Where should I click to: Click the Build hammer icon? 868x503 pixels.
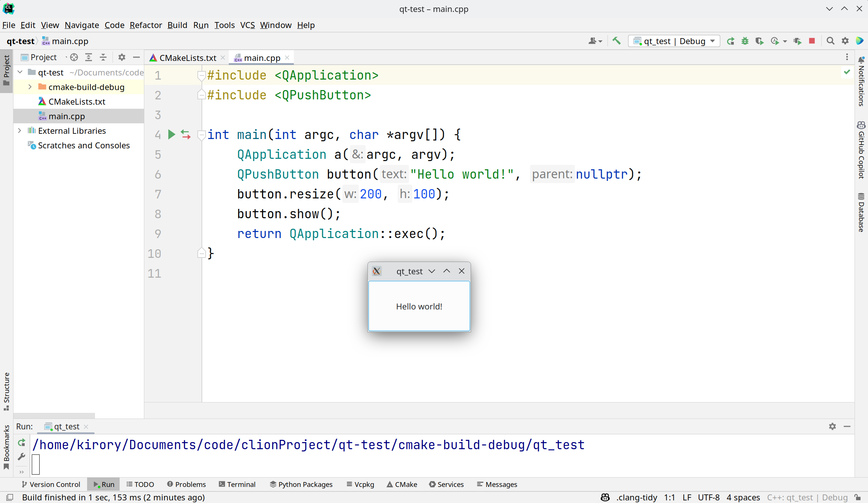pyautogui.click(x=616, y=41)
